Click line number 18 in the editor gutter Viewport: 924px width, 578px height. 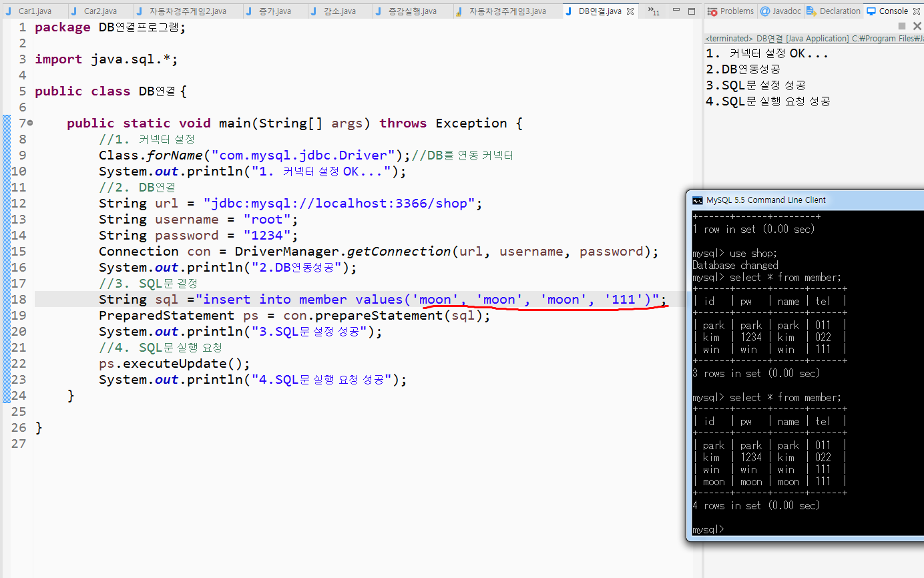(19, 300)
